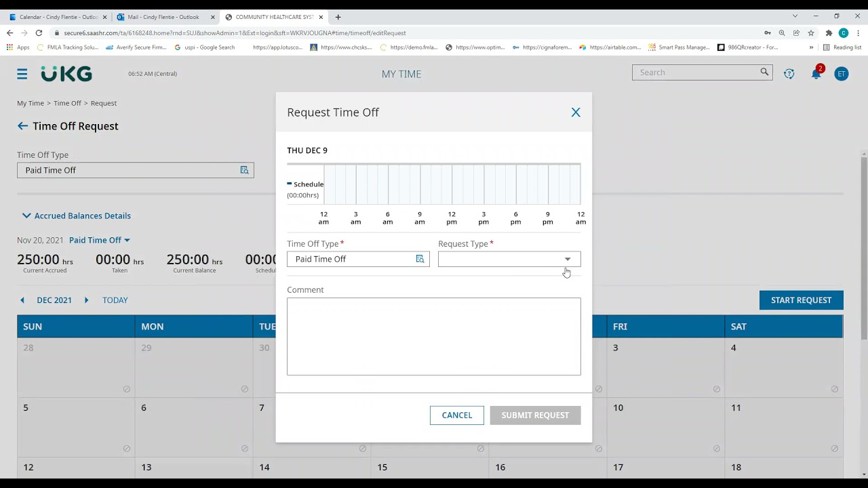Image resolution: width=868 pixels, height=488 pixels.
Task: Click the UKG logo
Action: coord(66,74)
